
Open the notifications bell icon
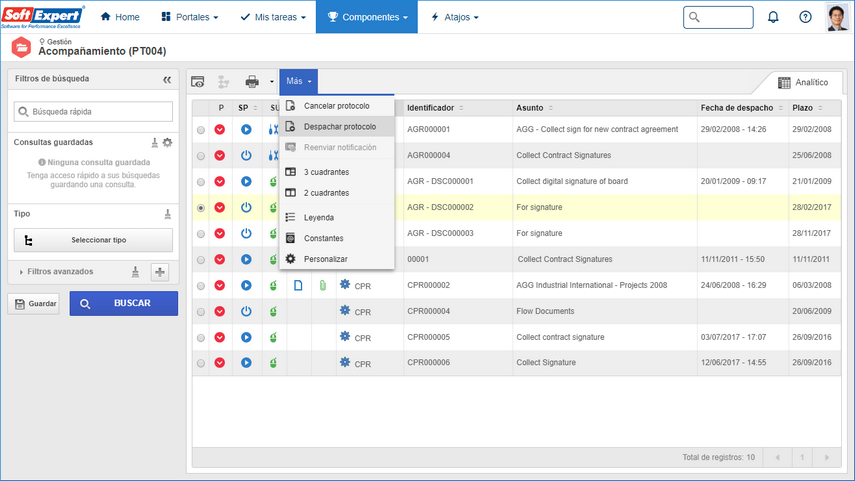point(773,17)
